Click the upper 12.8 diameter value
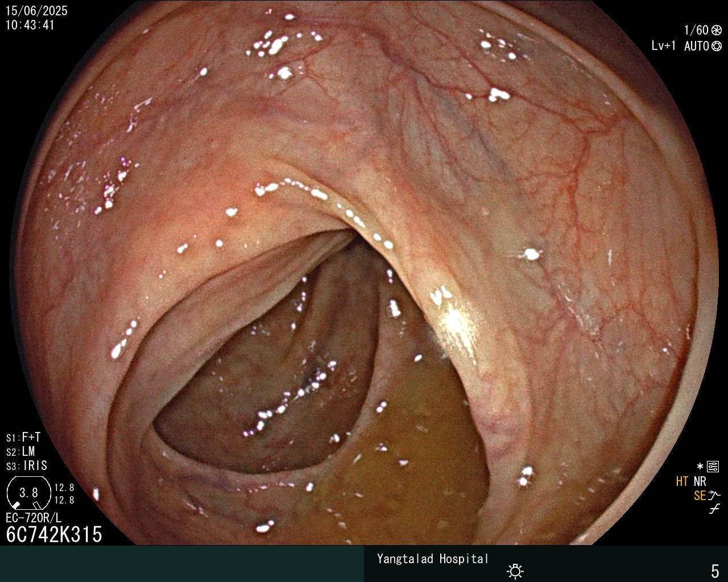 pyautogui.click(x=64, y=488)
